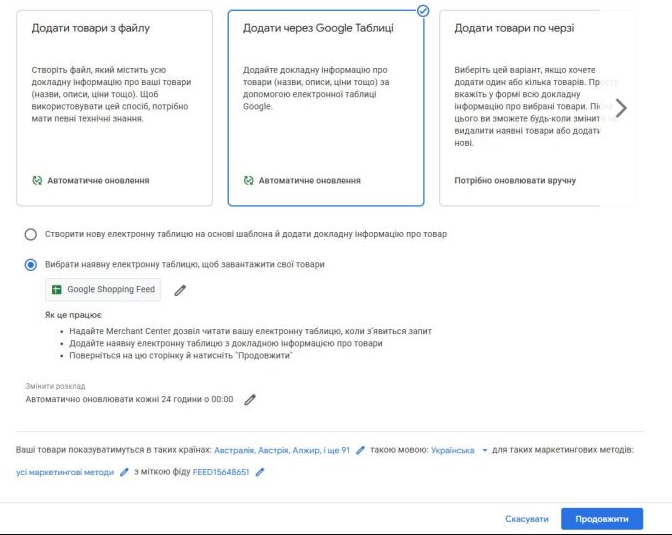
Task: Click auto-update icon on Google Таблиці card
Action: point(249,180)
